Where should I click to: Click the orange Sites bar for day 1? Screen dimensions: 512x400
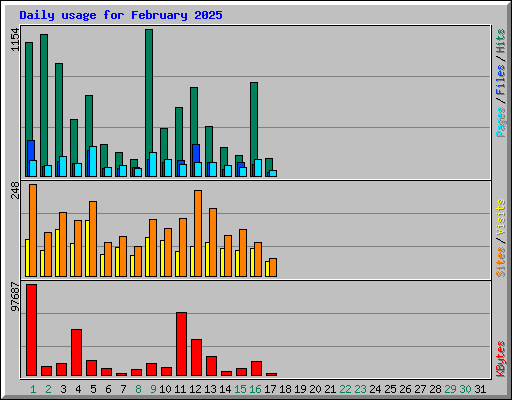coord(33,230)
